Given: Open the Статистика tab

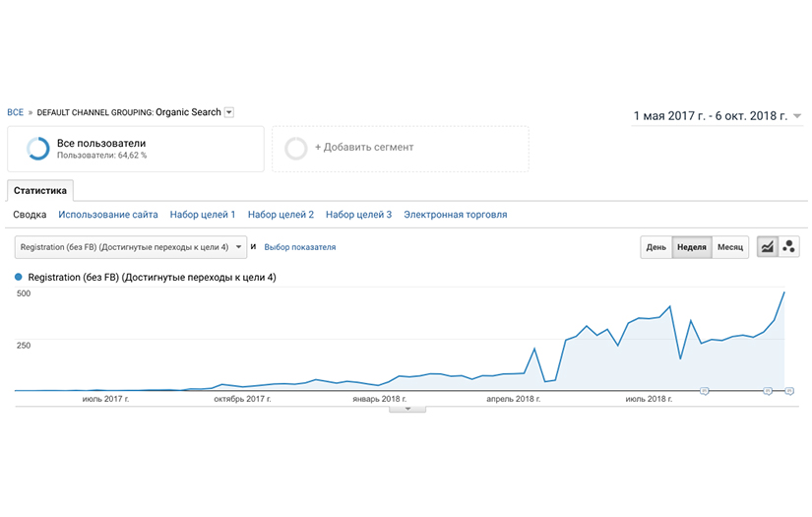Looking at the screenshot, I should click(x=40, y=191).
